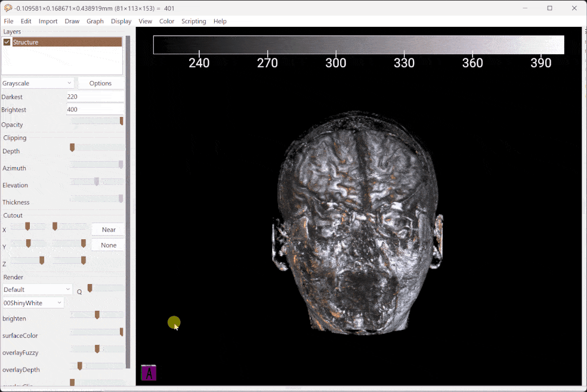Click the surfaceColor slider handle
This screenshot has height=392, width=587.
pyautogui.click(x=121, y=332)
